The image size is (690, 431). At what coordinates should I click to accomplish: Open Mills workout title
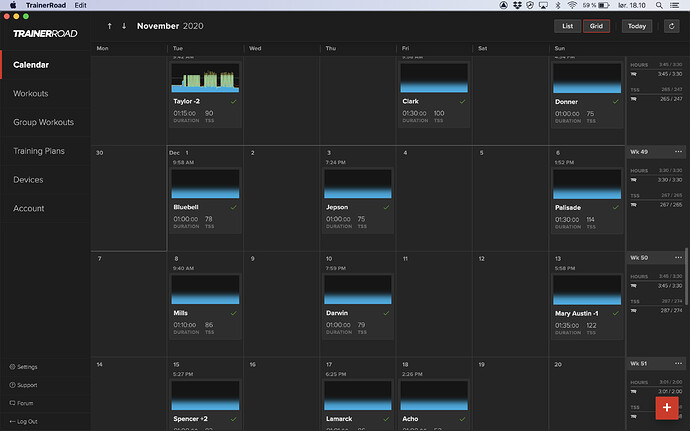click(180, 313)
